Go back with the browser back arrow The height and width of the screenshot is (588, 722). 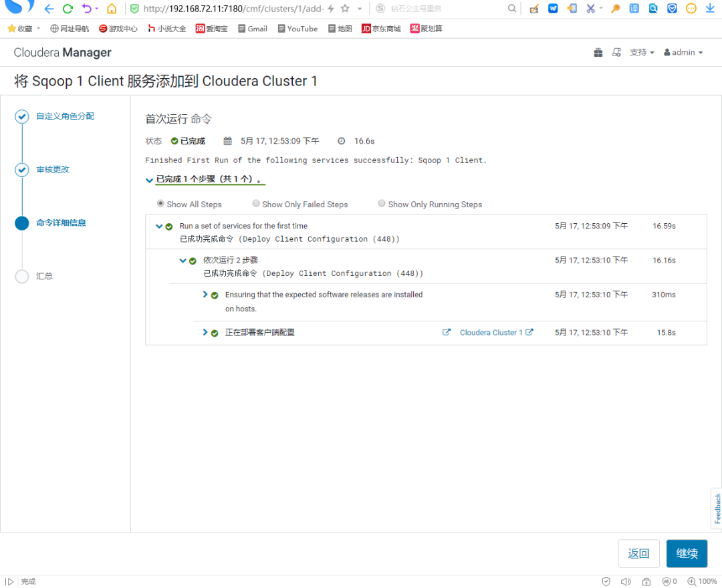click(49, 9)
